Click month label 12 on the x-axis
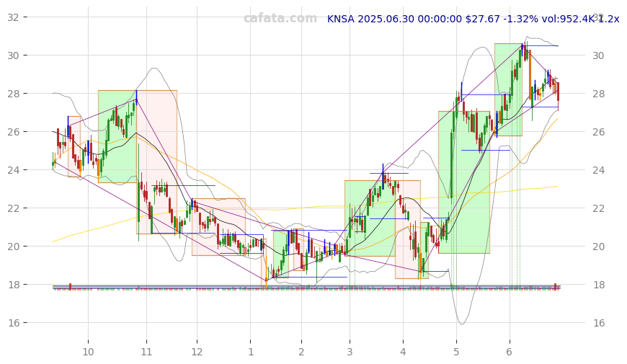 click(197, 352)
